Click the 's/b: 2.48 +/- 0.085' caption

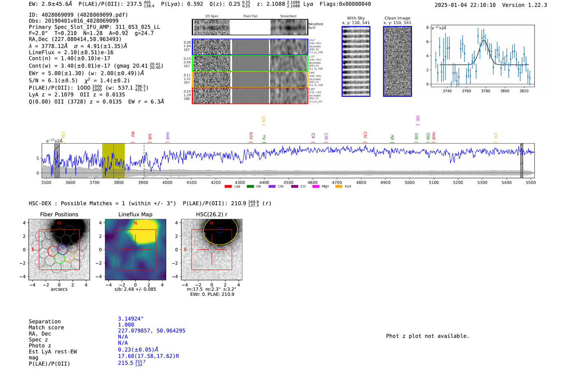135,289
